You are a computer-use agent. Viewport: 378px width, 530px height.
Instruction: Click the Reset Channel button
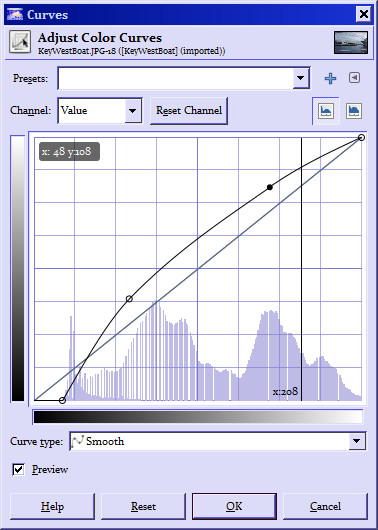(189, 111)
